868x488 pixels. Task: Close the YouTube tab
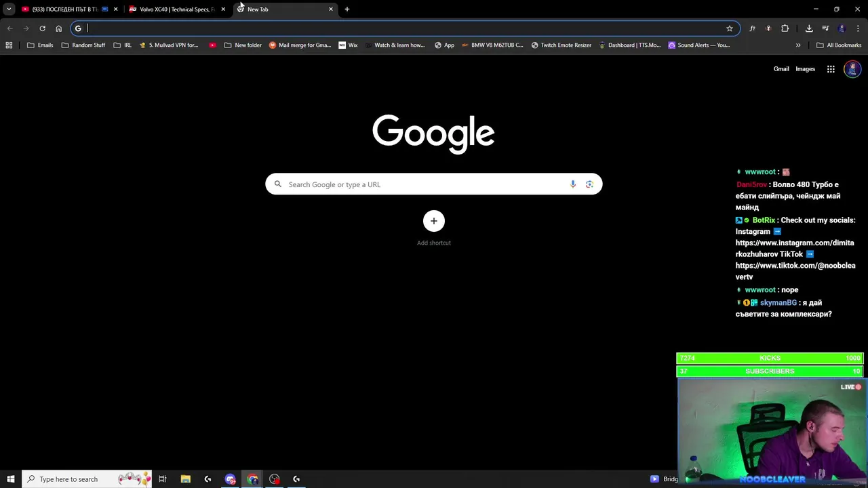coord(116,9)
